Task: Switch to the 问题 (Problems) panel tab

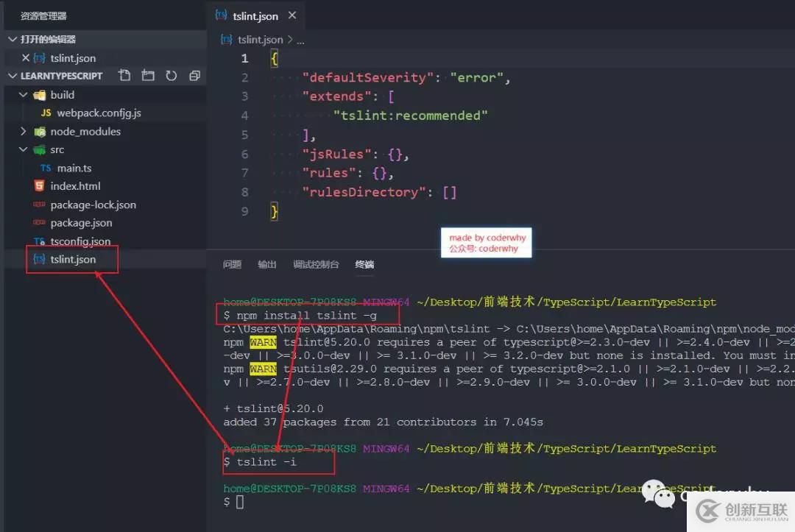Action: pos(232,264)
